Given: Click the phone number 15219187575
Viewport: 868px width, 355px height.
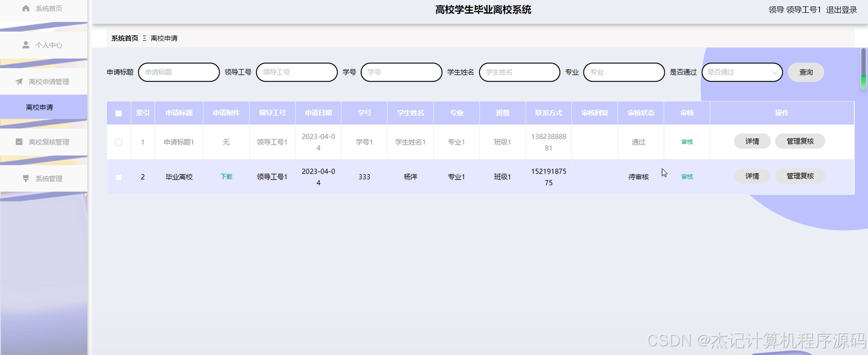Looking at the screenshot, I should coord(549,177).
